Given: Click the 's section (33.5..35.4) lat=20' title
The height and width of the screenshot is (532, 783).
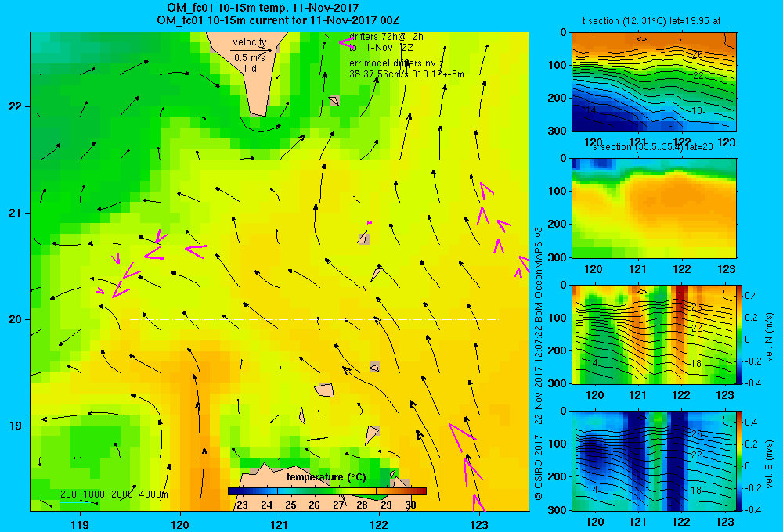Looking at the screenshot, I should click(x=652, y=147).
